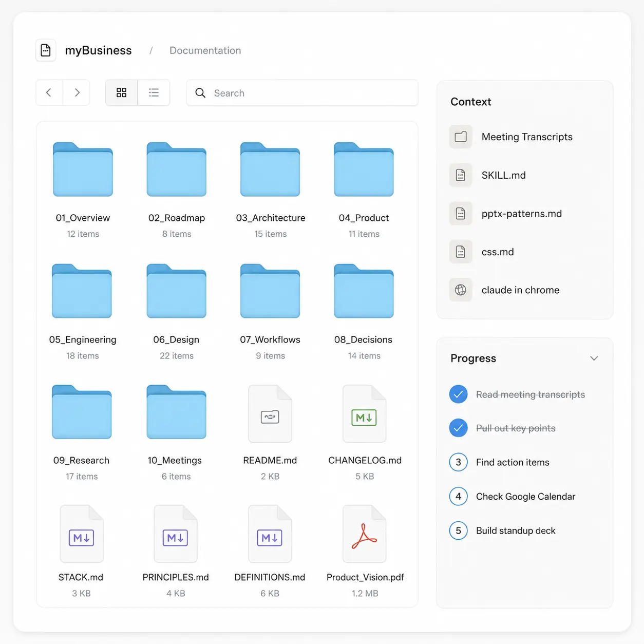Click the Read meeting transcripts text

[x=531, y=394]
